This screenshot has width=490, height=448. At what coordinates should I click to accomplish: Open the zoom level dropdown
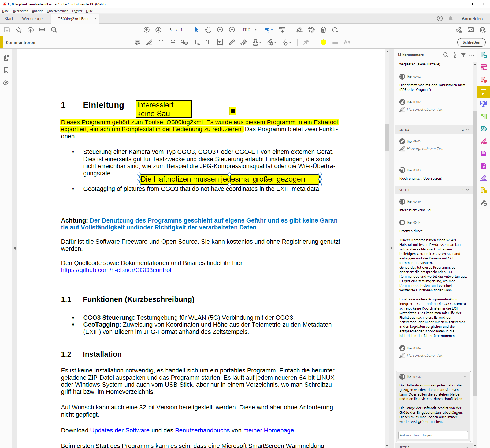[255, 30]
